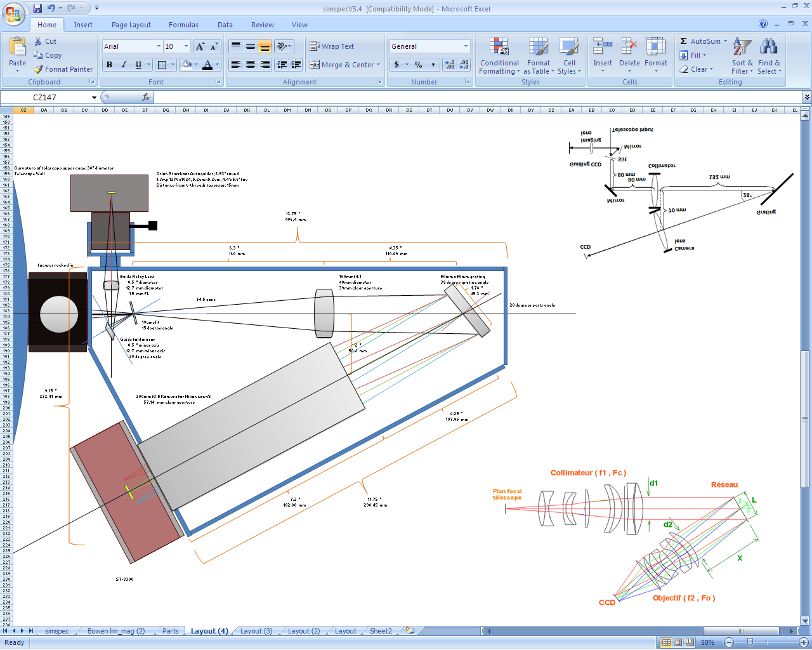Open Conditional Formatting in Styles group

499,56
